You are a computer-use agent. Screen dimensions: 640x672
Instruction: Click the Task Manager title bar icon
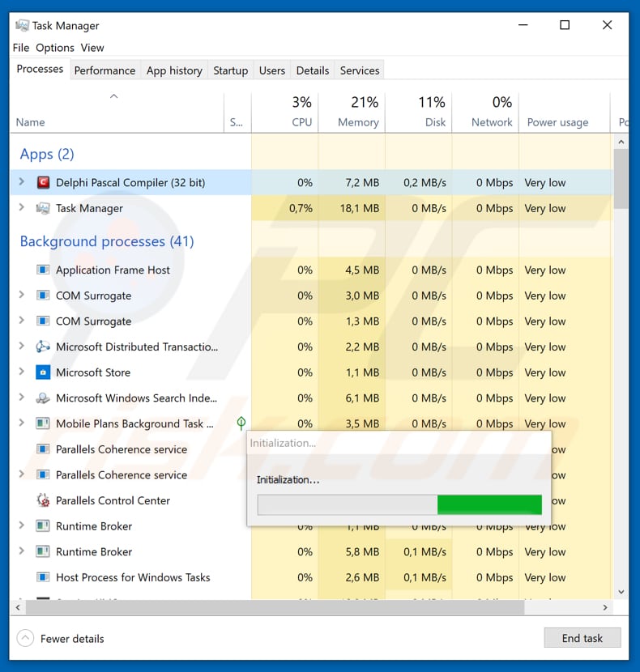[x=22, y=26]
